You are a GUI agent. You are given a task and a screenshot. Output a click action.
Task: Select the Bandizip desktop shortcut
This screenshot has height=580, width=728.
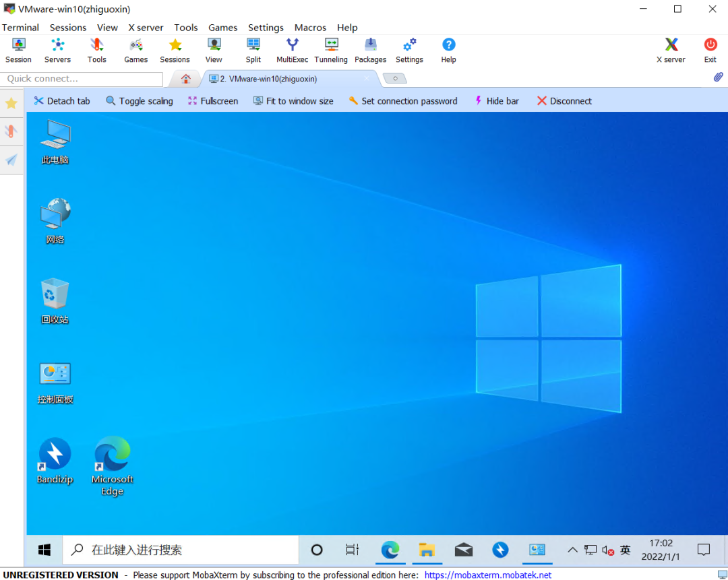pyautogui.click(x=55, y=461)
